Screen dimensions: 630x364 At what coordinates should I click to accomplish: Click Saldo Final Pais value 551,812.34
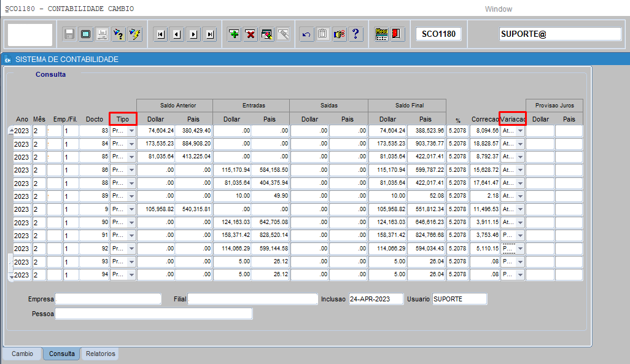(x=426, y=209)
